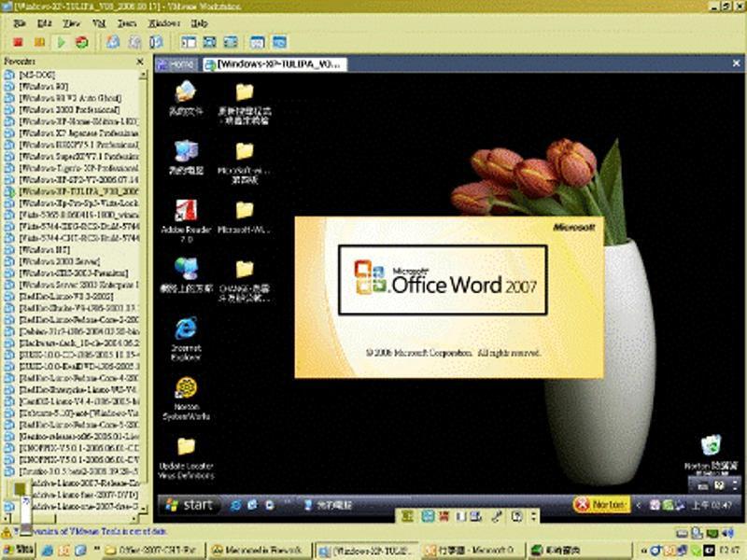
Task: Open Adobe Reader 7.0 desktop icon
Action: pyautogui.click(x=186, y=221)
